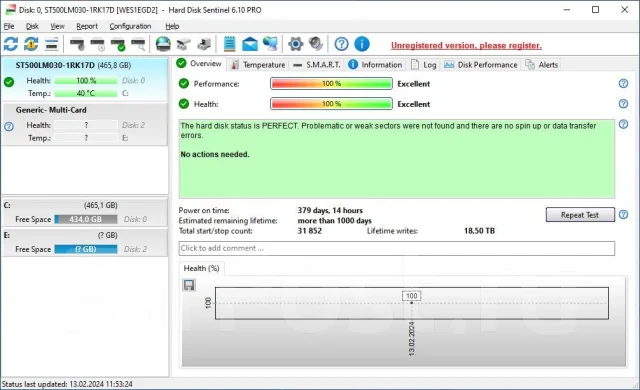Image resolution: width=640 pixels, height=390 pixels.
Task: Click the globe over disk toolbar icon
Action: coord(163,44)
